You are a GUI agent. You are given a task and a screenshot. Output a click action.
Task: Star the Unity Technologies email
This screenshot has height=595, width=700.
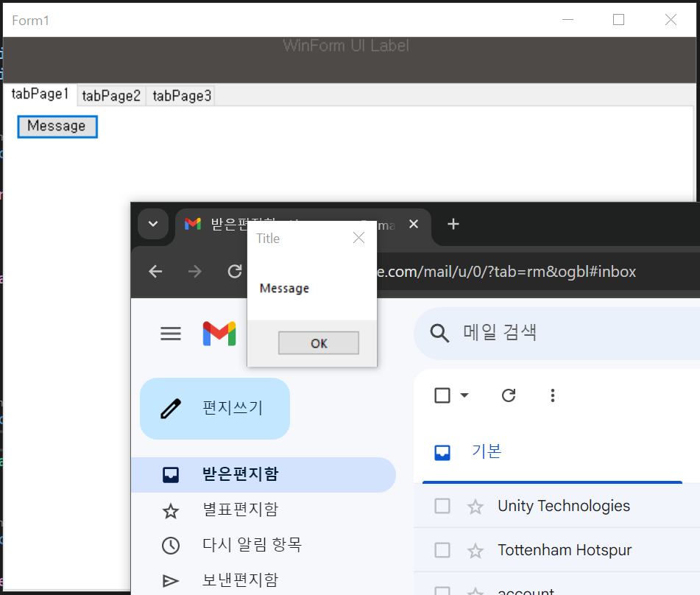point(475,507)
